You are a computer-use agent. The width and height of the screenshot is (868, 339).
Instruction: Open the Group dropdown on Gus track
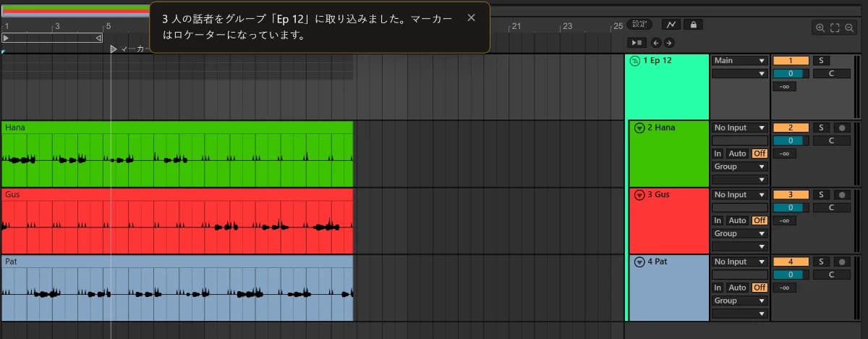(x=739, y=234)
